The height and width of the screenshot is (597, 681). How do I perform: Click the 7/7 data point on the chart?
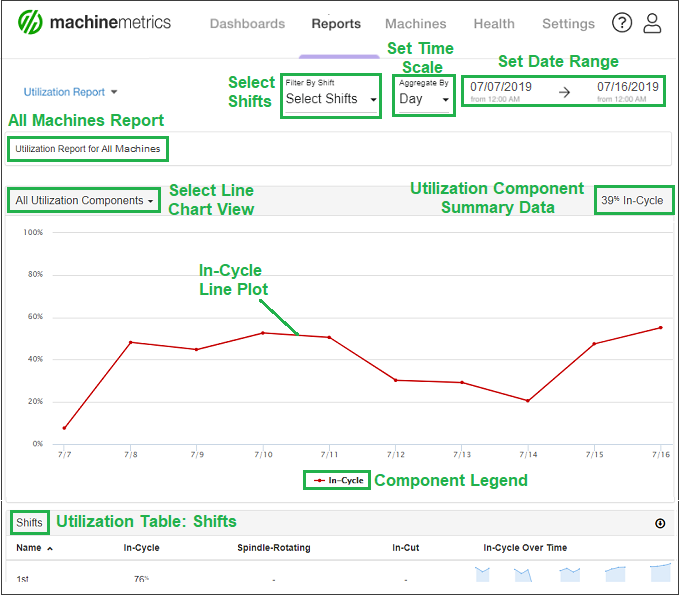64,429
